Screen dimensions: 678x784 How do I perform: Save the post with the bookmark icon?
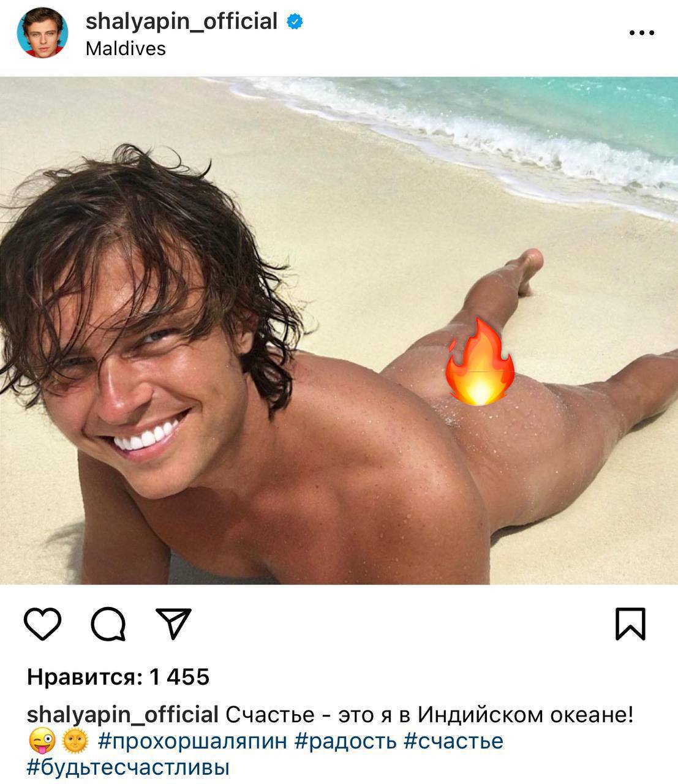630,624
